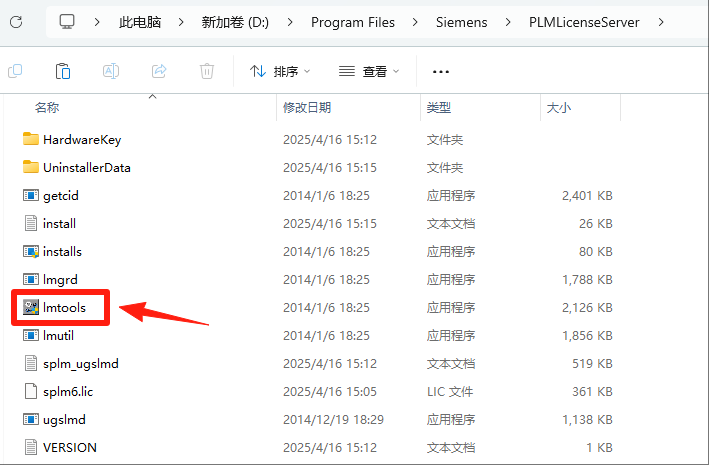Click the 361 KB size value
The width and height of the screenshot is (709, 465).
click(592, 392)
